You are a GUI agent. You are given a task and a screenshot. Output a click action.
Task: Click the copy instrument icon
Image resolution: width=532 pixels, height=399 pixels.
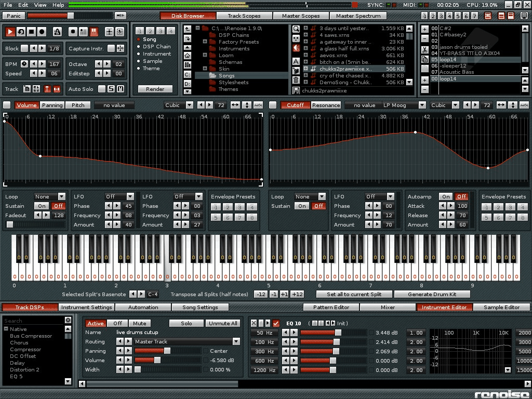(x=425, y=59)
